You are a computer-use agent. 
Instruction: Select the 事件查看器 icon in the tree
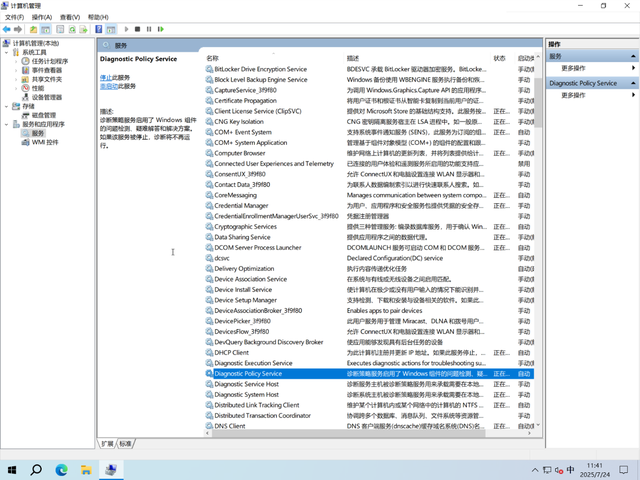pos(25,70)
